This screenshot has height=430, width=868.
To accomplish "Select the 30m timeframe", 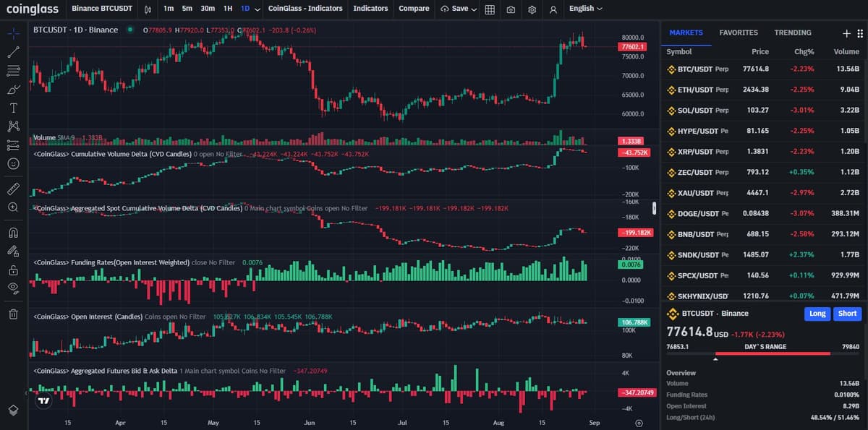I will pos(208,9).
